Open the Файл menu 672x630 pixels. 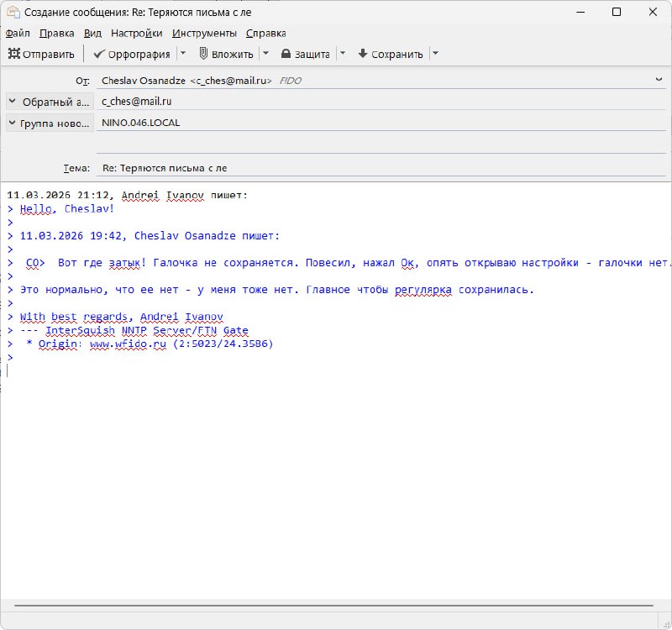click(18, 33)
